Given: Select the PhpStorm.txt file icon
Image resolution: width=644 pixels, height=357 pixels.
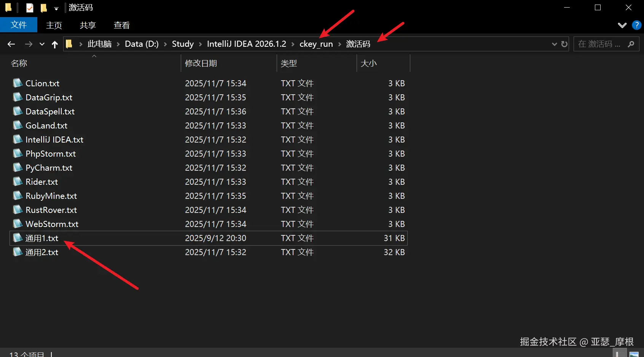Looking at the screenshot, I should (x=18, y=153).
